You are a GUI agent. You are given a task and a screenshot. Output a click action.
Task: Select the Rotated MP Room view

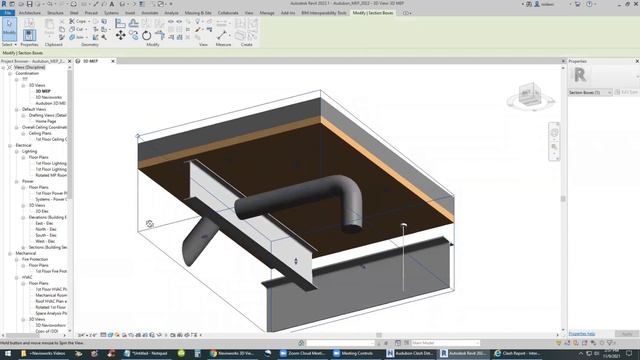click(51, 175)
